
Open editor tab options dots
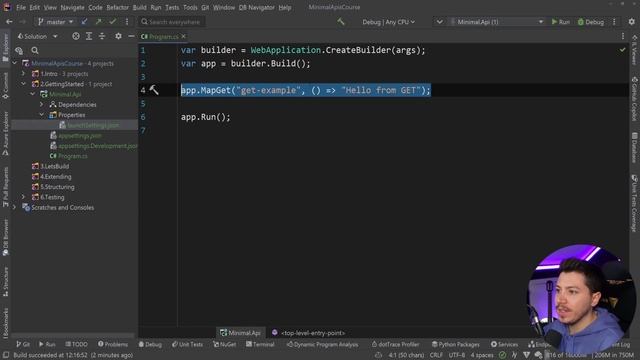click(623, 36)
